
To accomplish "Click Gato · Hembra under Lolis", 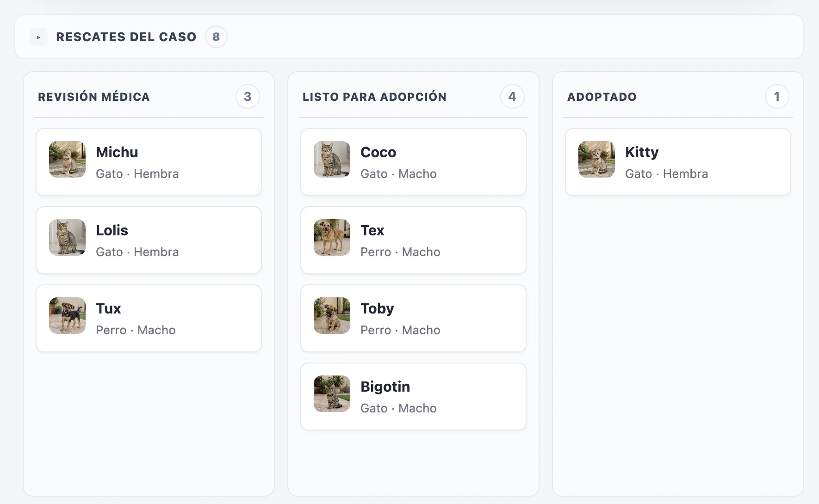I will tap(137, 252).
